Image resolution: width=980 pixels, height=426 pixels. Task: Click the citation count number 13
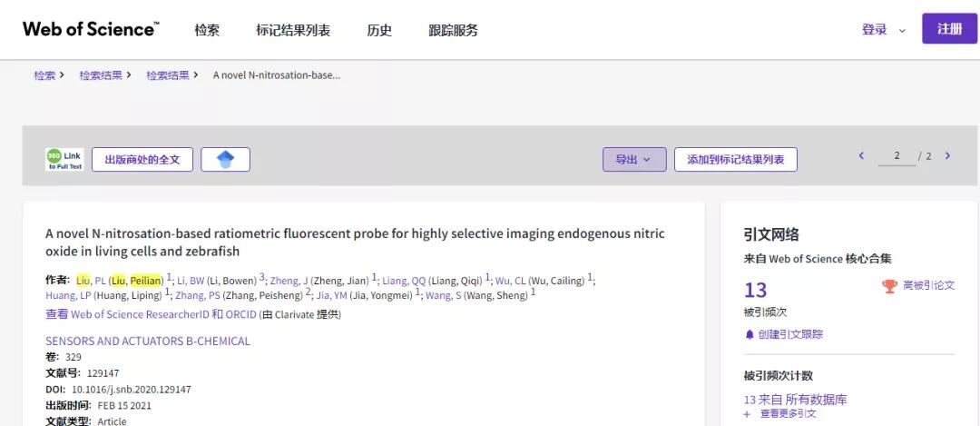(755, 290)
